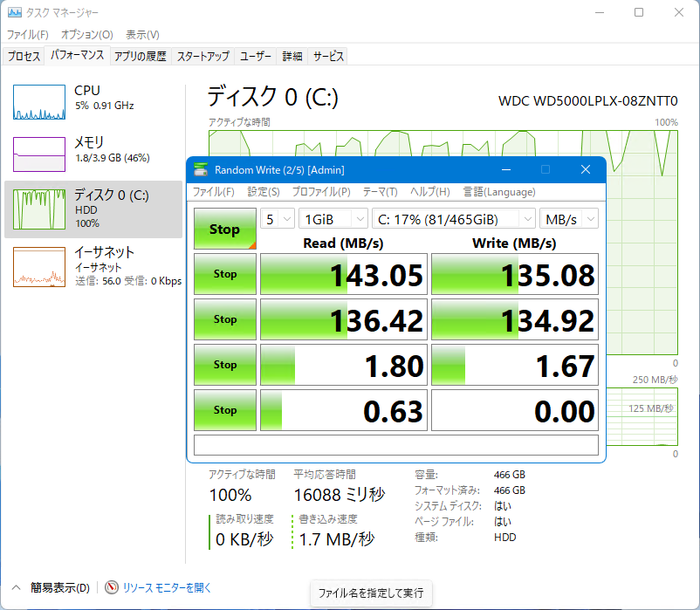Select the メモリ graph thumbnail
This screenshot has width=700, height=610.
(x=39, y=154)
